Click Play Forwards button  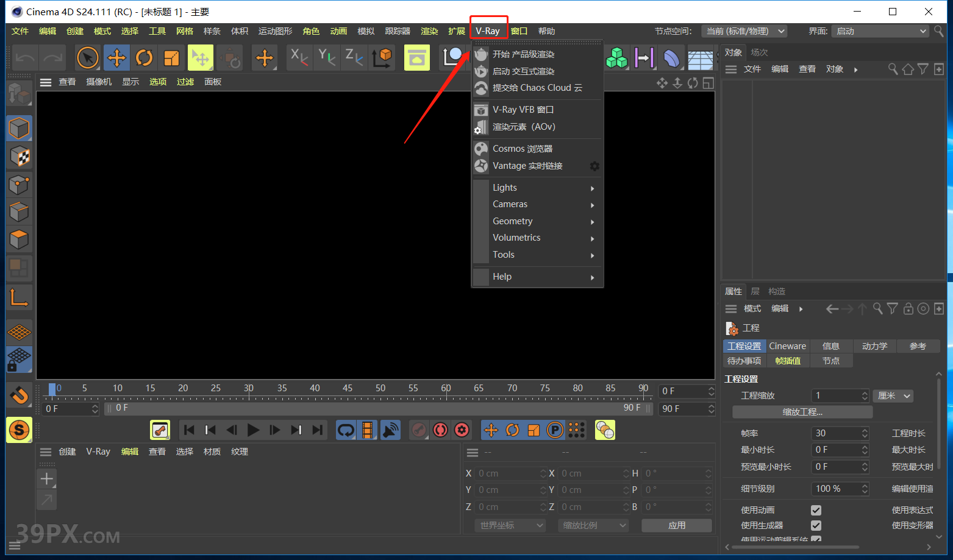pyautogui.click(x=253, y=430)
